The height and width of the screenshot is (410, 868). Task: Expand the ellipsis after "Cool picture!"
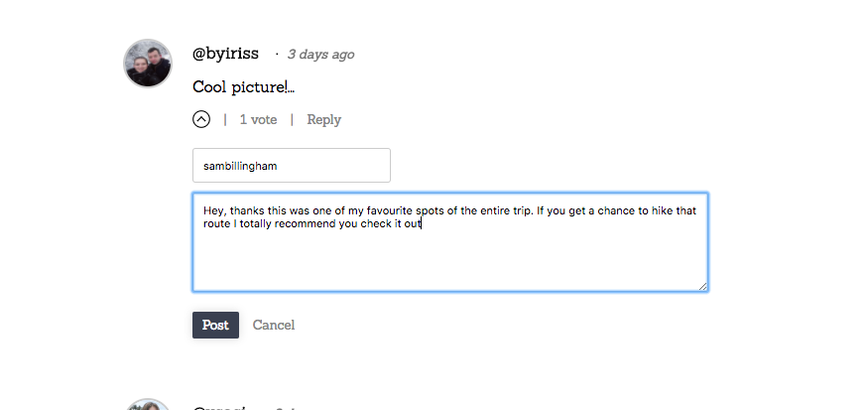[292, 87]
